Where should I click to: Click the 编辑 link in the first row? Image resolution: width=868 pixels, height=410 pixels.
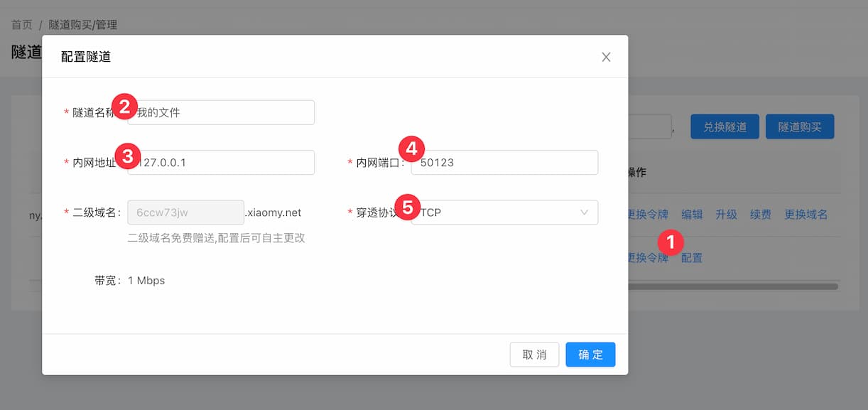[x=692, y=214]
